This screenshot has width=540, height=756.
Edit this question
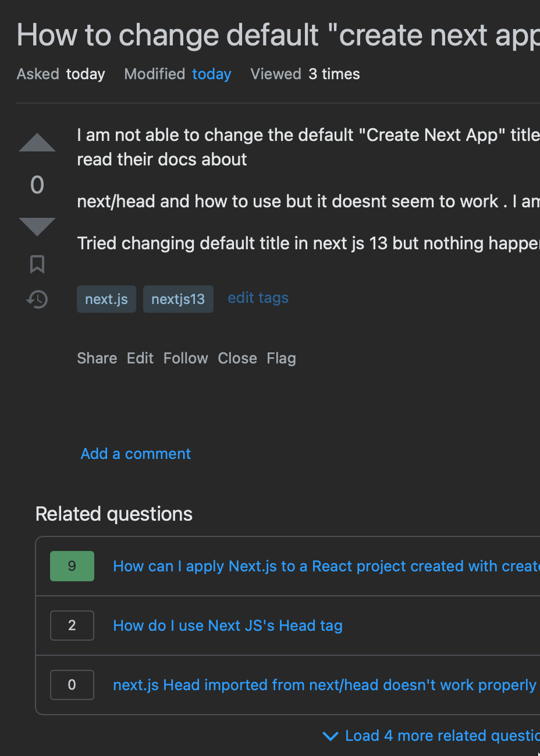[x=140, y=358]
